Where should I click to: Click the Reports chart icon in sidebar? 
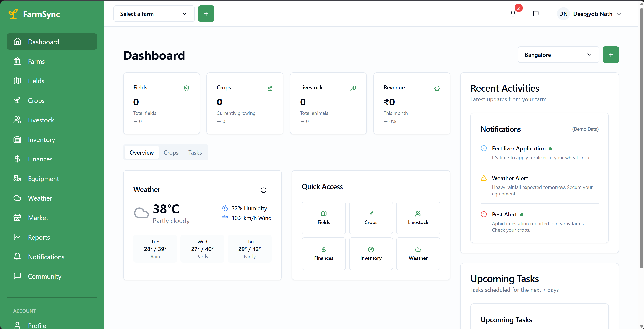(x=17, y=237)
